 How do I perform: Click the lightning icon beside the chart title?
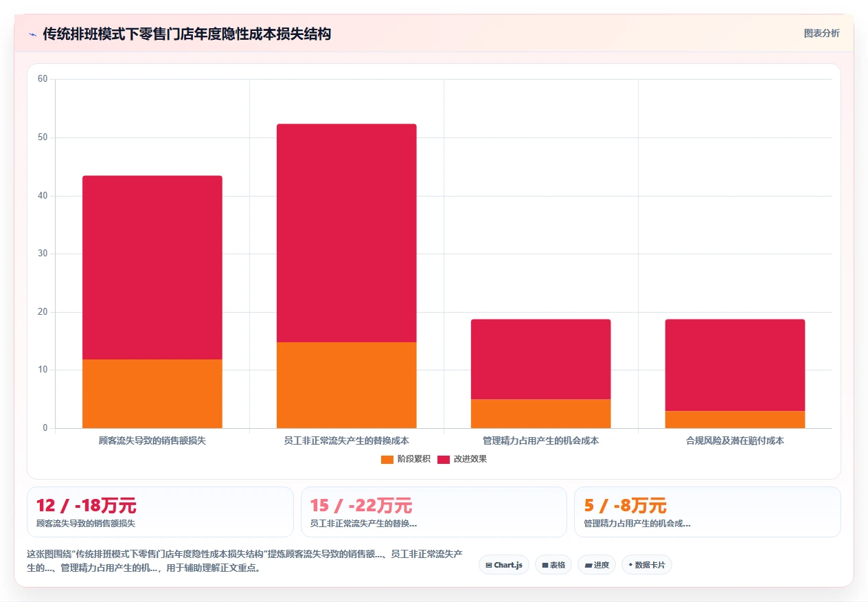click(x=33, y=34)
